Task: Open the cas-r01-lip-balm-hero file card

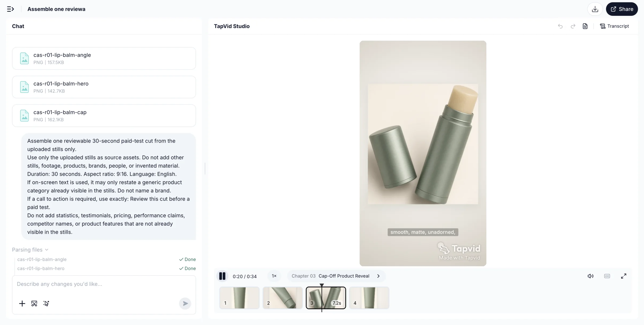Action: pyautogui.click(x=104, y=87)
